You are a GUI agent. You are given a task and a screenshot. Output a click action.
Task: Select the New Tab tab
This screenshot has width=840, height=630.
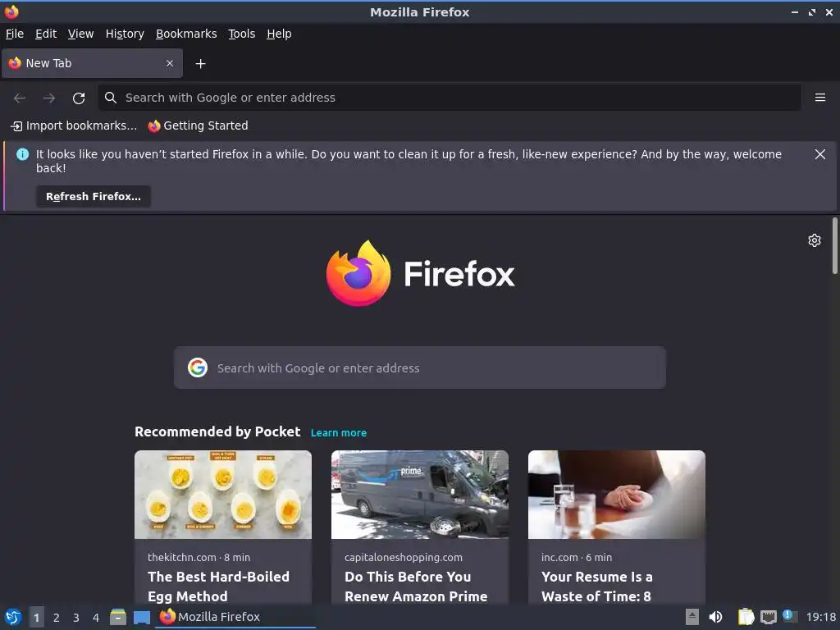pos(92,63)
